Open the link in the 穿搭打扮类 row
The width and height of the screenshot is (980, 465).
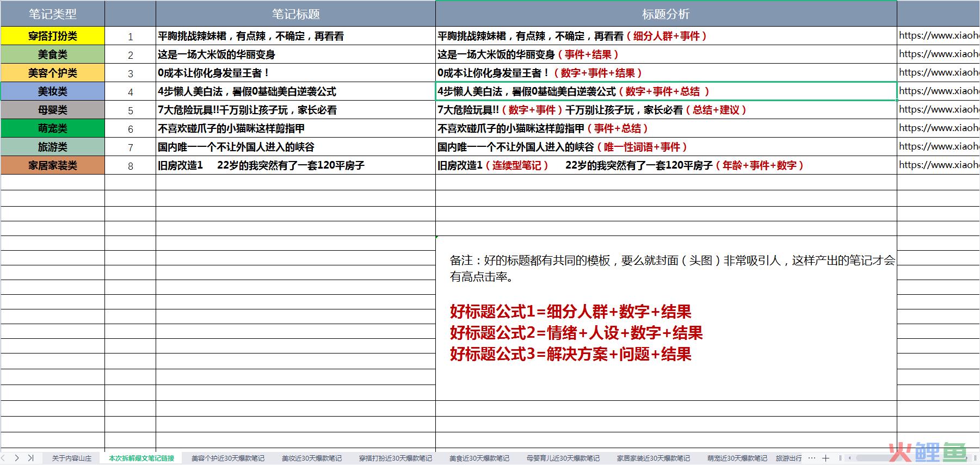pyautogui.click(x=939, y=36)
